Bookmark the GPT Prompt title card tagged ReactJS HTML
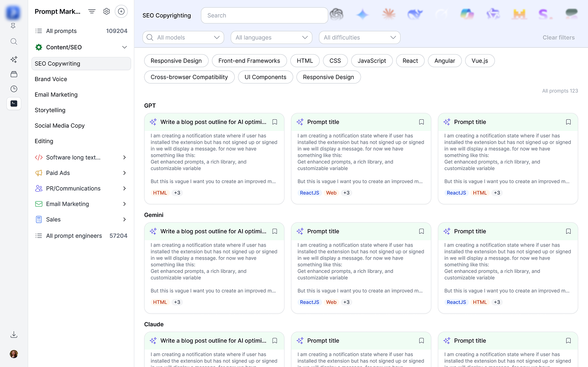The height and width of the screenshot is (367, 588). click(568, 122)
